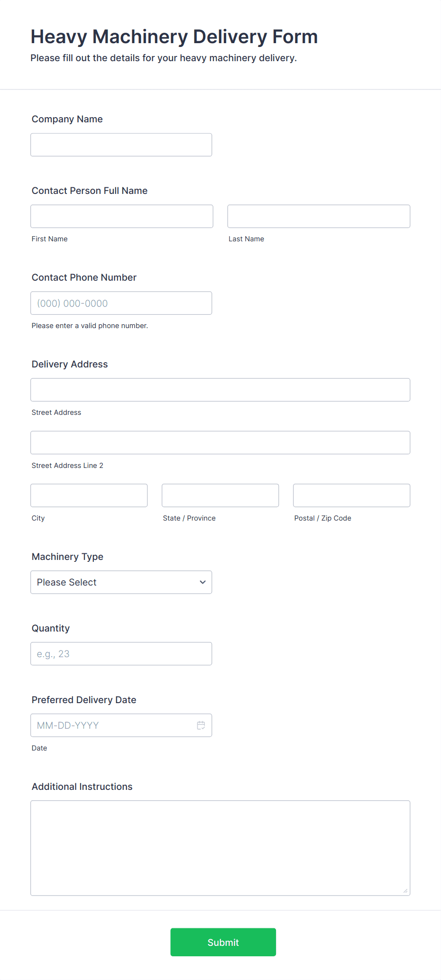Focus the Postal / Zip Code field
Image resolution: width=441 pixels, height=980 pixels.
pos(352,495)
